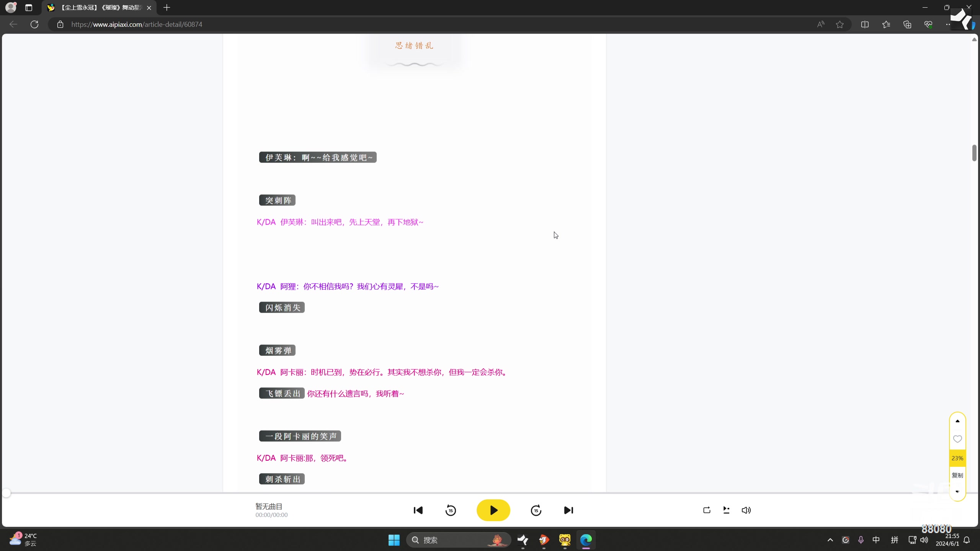This screenshot has height=551, width=980.
Task: Fast forward 15 seconds in audio player
Action: (x=536, y=510)
